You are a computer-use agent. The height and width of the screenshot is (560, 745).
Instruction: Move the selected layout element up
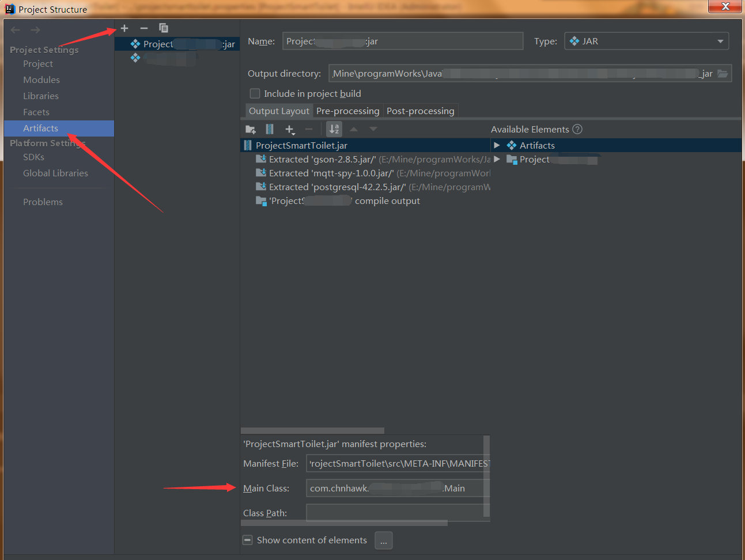coord(354,130)
